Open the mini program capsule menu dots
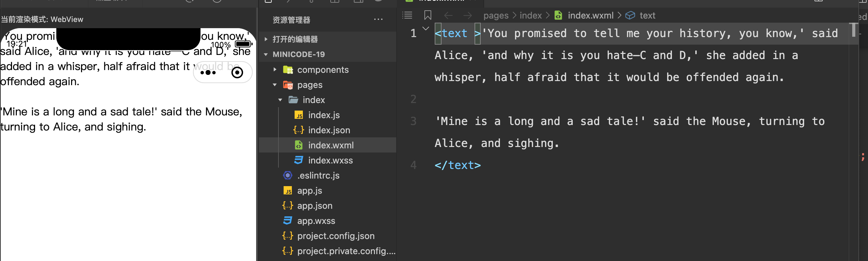 [x=208, y=72]
